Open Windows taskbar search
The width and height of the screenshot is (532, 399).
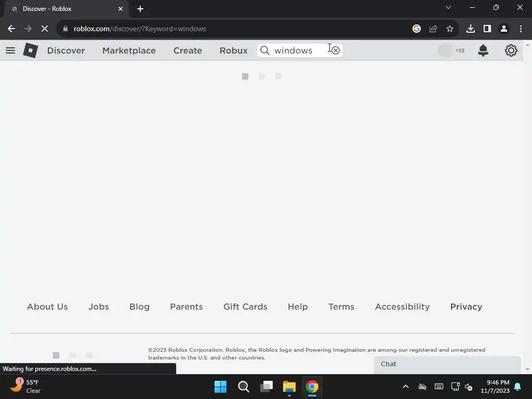244,387
